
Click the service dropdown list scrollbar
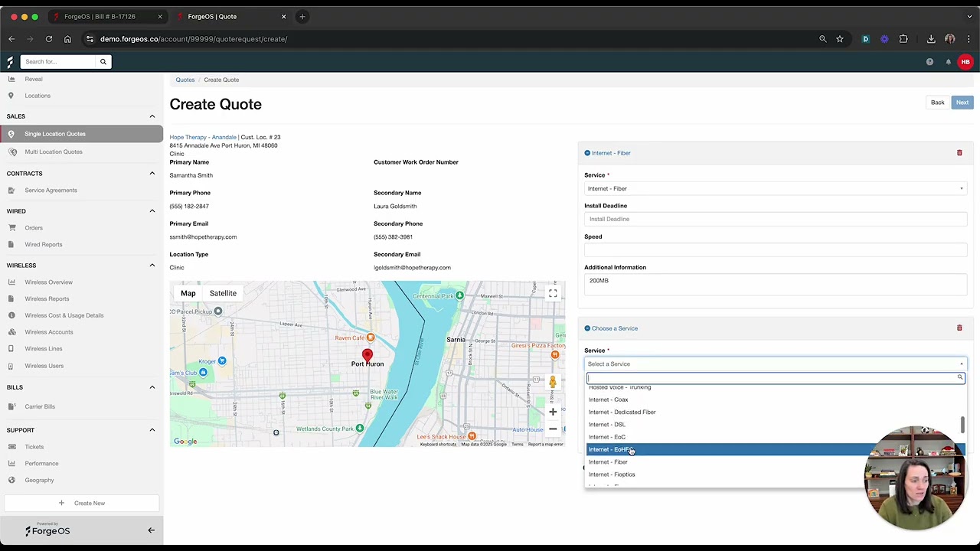tap(962, 425)
